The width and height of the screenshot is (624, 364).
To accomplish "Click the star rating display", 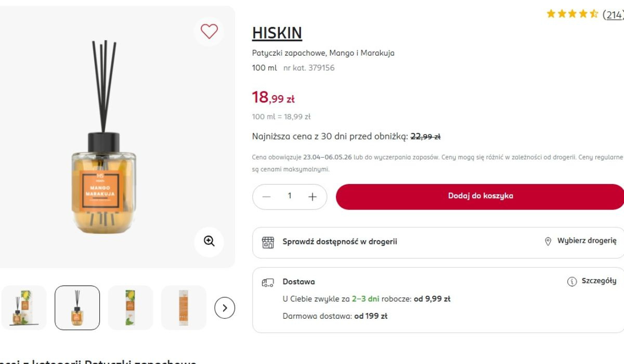I will [571, 14].
